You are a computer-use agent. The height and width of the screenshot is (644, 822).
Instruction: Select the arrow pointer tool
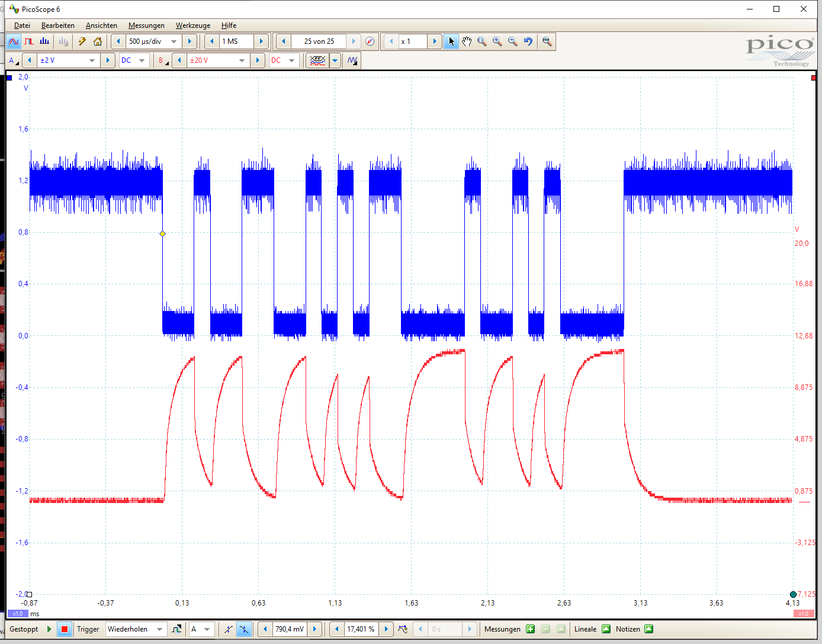[451, 41]
